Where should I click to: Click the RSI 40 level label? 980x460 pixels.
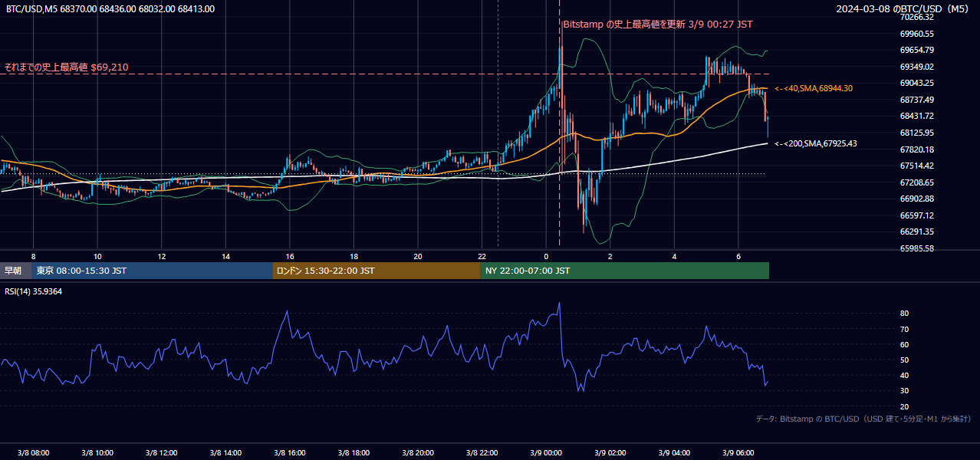pos(904,376)
